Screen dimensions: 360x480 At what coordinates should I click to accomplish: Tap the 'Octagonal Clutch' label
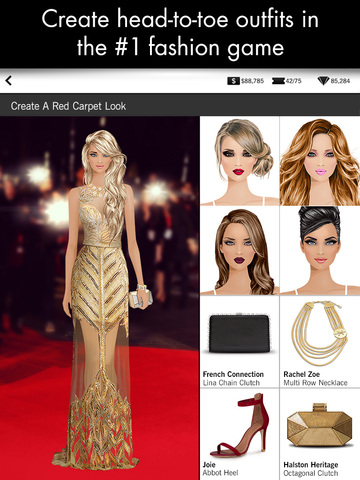(311, 473)
